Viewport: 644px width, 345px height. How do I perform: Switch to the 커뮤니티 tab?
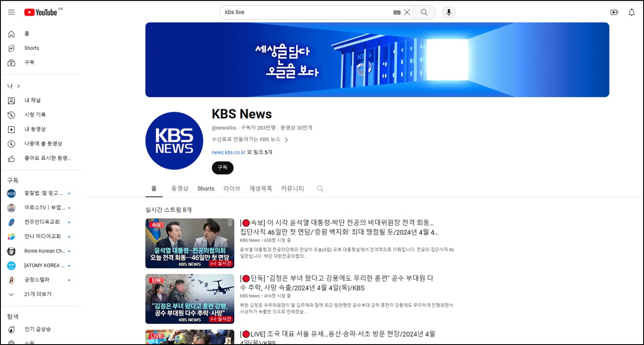click(293, 188)
